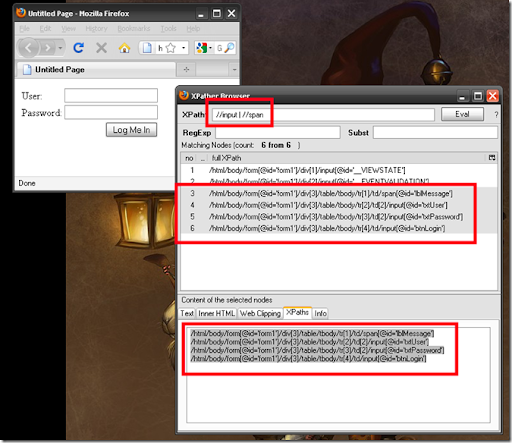Click the search magnifier icon

click(x=229, y=48)
